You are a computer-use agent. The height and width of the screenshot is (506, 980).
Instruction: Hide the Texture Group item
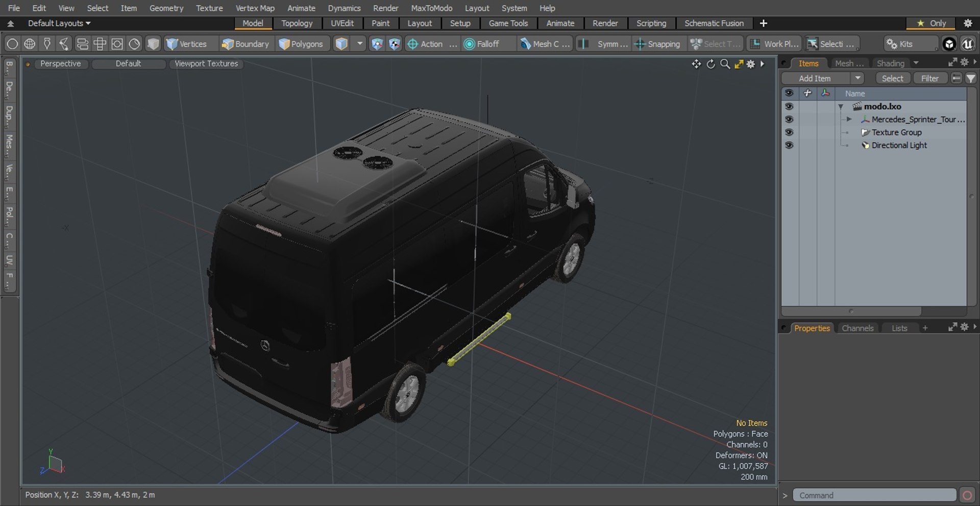click(x=789, y=132)
